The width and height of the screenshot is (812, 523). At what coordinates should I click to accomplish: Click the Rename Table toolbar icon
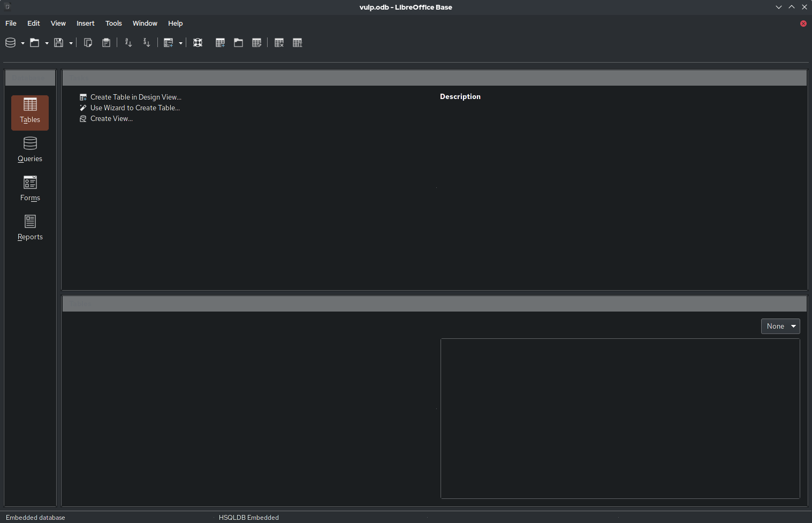point(298,43)
